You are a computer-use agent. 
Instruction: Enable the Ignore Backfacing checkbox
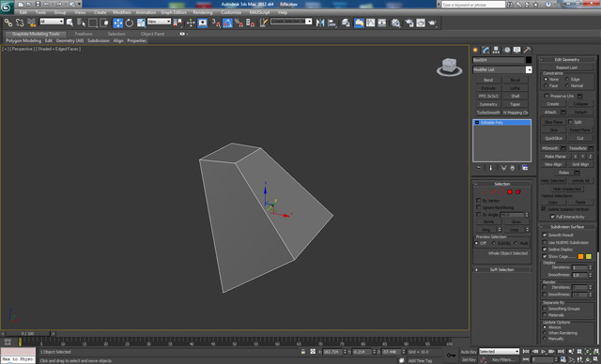coord(479,207)
